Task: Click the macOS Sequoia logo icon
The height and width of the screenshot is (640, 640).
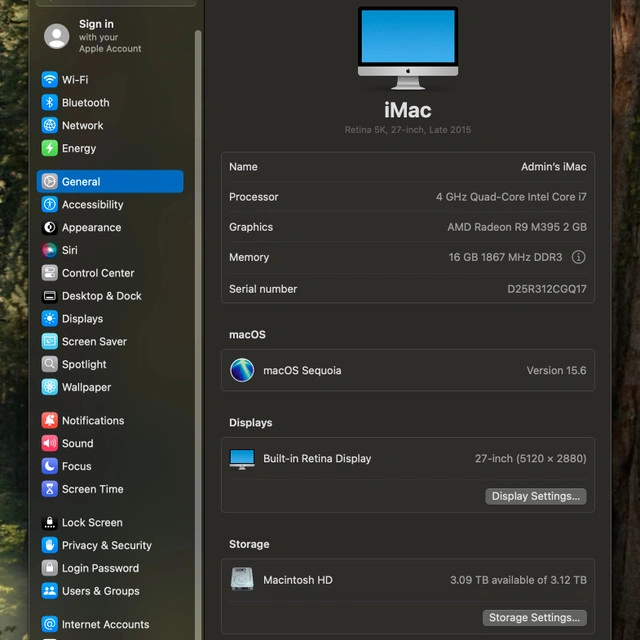Action: [242, 370]
